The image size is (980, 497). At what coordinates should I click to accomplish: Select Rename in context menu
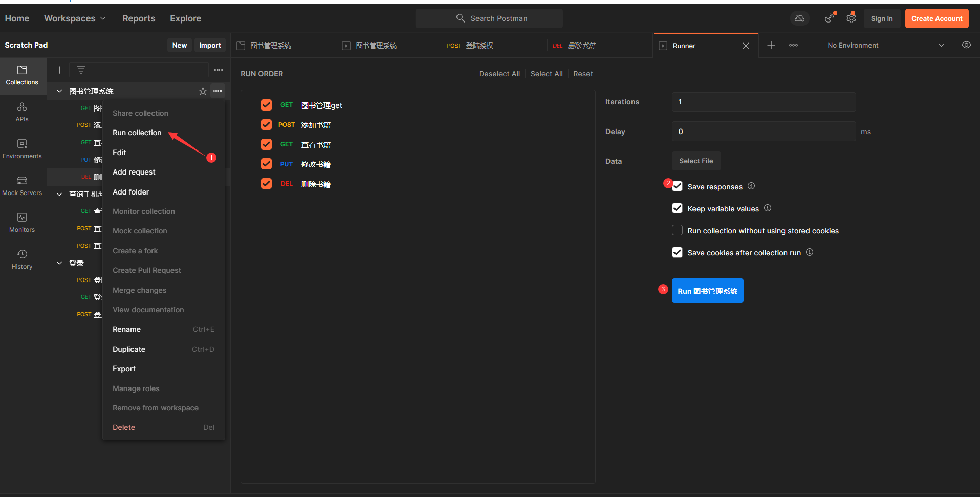pyautogui.click(x=164, y=329)
